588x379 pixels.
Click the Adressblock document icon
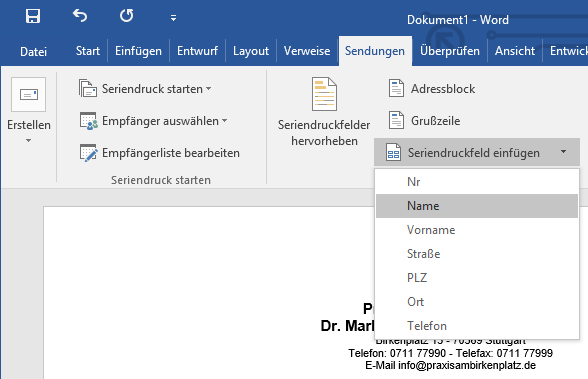396,88
